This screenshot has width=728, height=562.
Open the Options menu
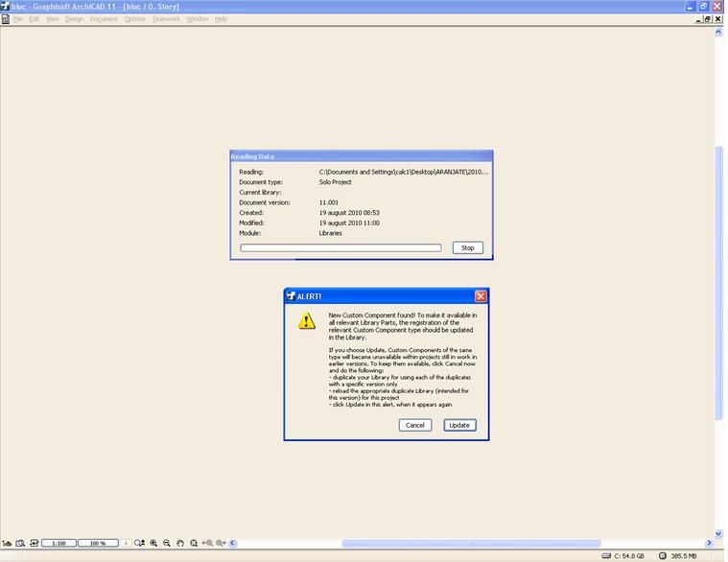(134, 19)
